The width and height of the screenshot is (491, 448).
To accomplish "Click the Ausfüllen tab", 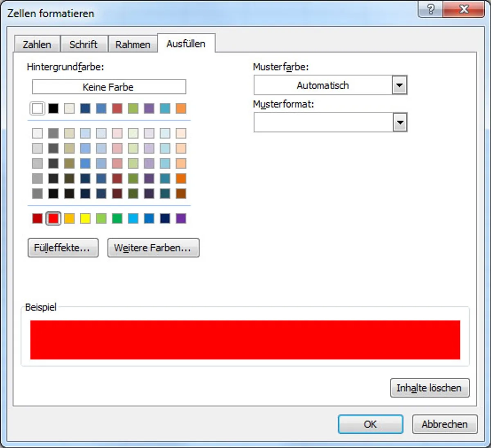I will point(186,43).
